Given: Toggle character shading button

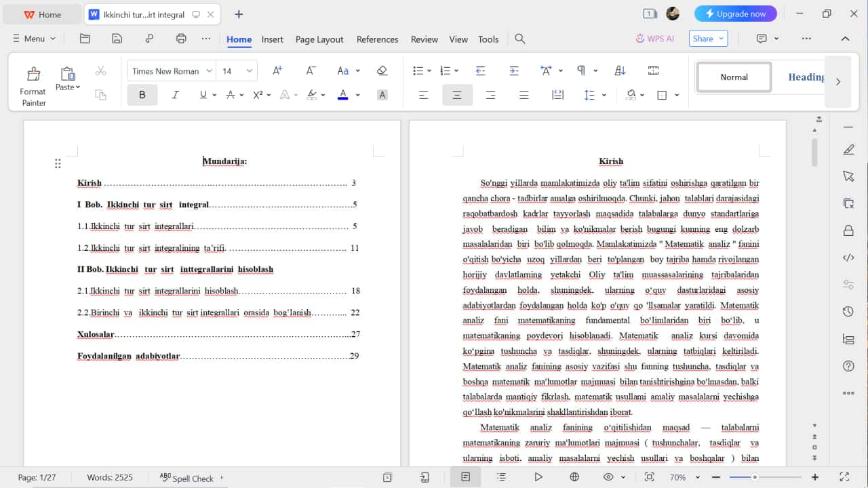Looking at the screenshot, I should pyautogui.click(x=382, y=95).
